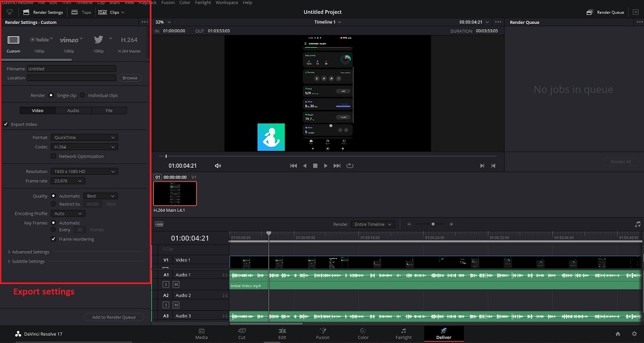Open the Tape panel

(x=81, y=13)
